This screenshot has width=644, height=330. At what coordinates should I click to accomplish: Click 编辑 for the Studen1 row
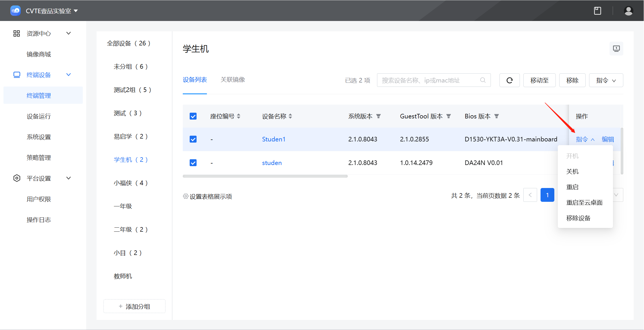(x=608, y=139)
